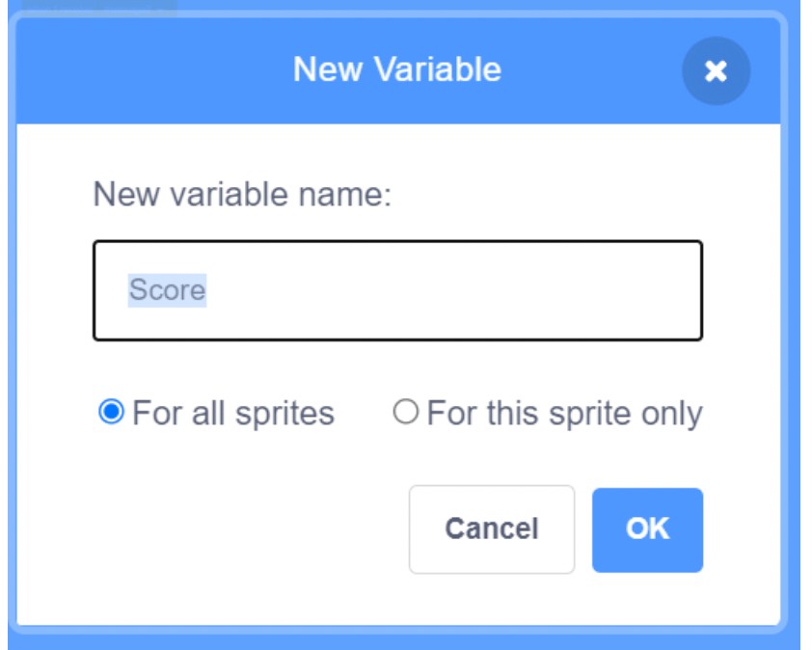Close the New Variable dialog with X

[716, 70]
